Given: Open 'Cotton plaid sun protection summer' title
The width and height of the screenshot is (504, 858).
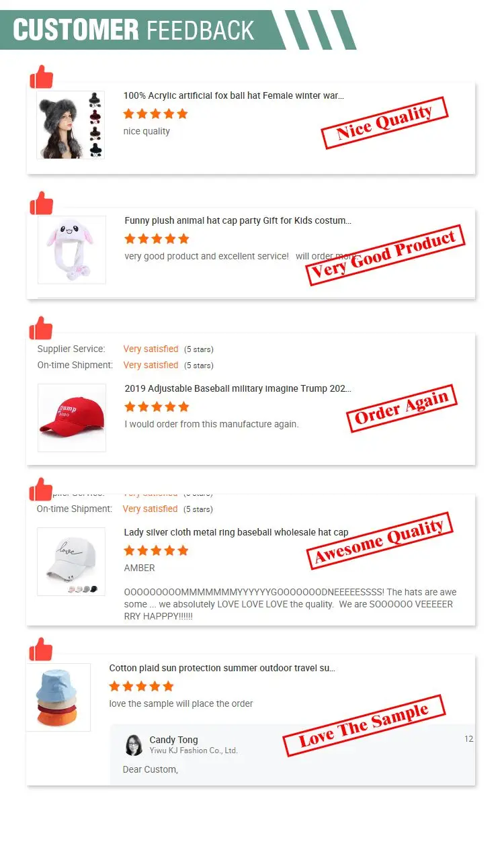Looking at the screenshot, I should point(222,669).
